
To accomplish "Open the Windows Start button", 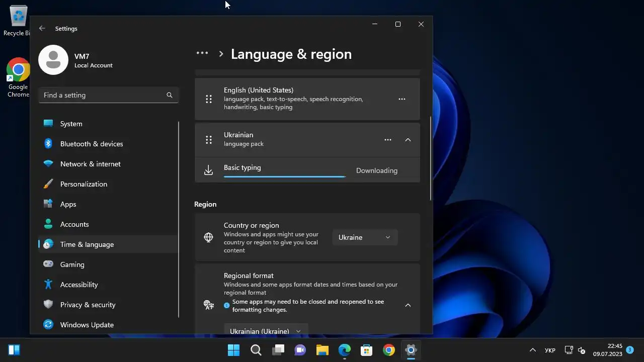I will (233, 350).
